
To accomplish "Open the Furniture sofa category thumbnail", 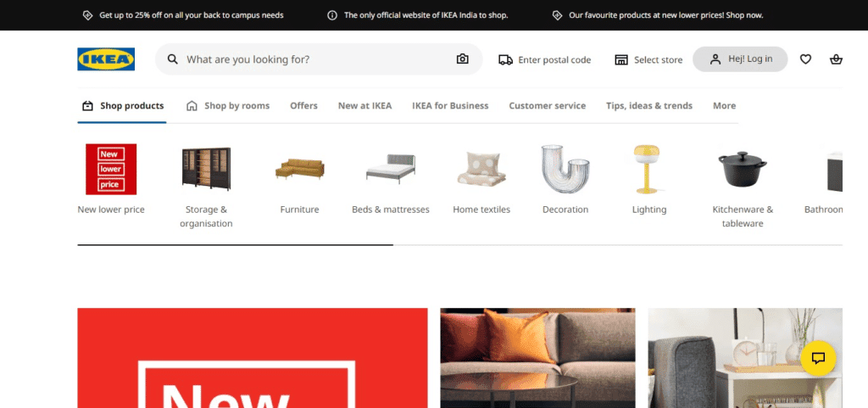I will (x=299, y=169).
